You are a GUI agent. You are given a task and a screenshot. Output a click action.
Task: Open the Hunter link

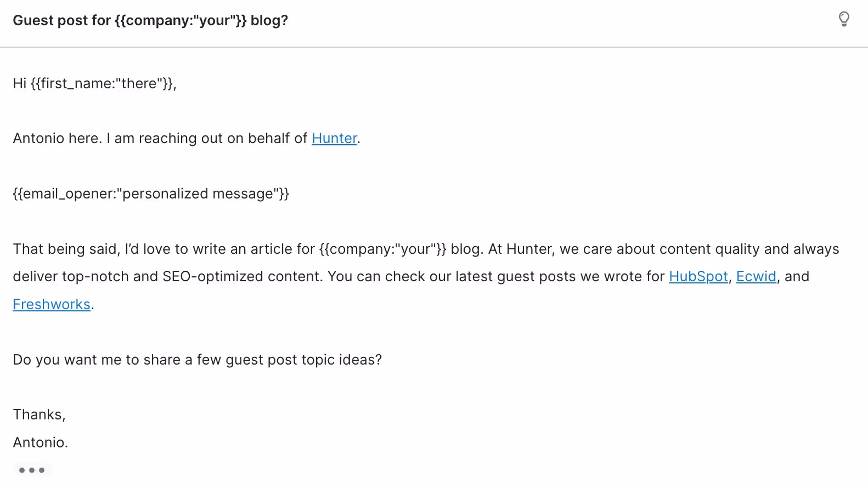pos(334,138)
